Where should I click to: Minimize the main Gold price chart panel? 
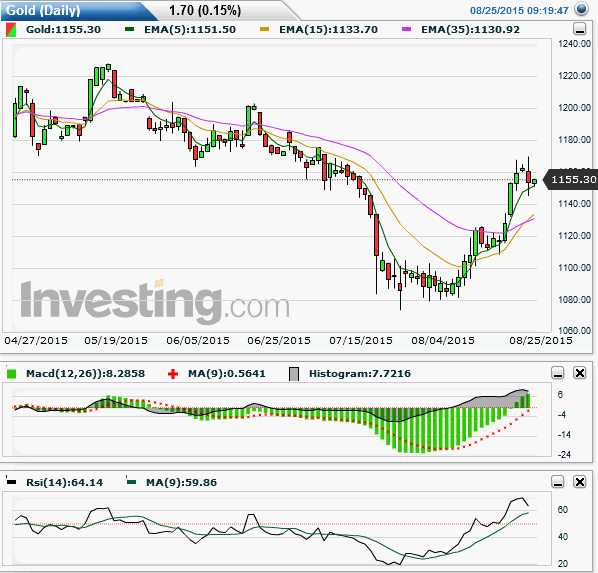pyautogui.click(x=580, y=29)
